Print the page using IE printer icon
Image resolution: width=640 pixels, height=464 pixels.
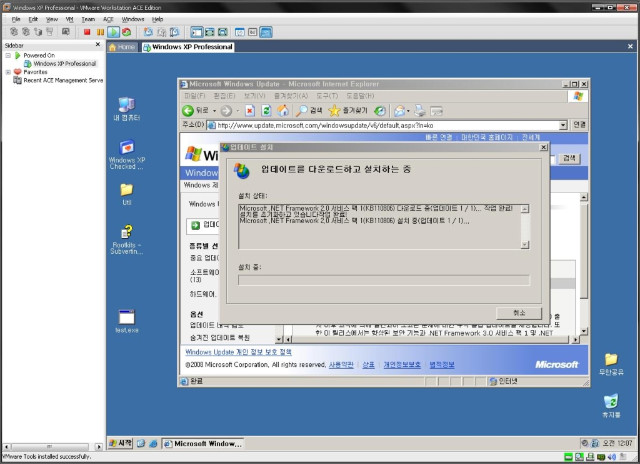[x=420, y=111]
